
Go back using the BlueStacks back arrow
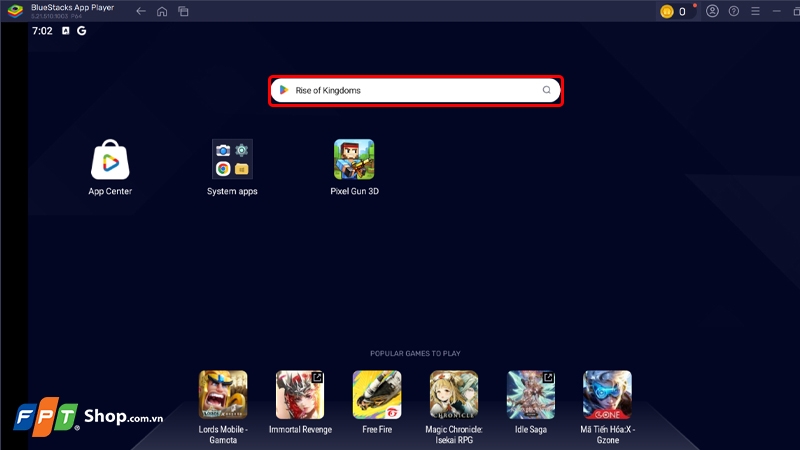[141, 11]
